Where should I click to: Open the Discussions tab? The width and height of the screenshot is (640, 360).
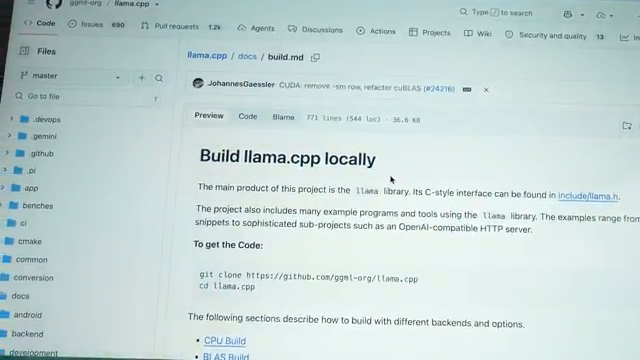point(315,30)
